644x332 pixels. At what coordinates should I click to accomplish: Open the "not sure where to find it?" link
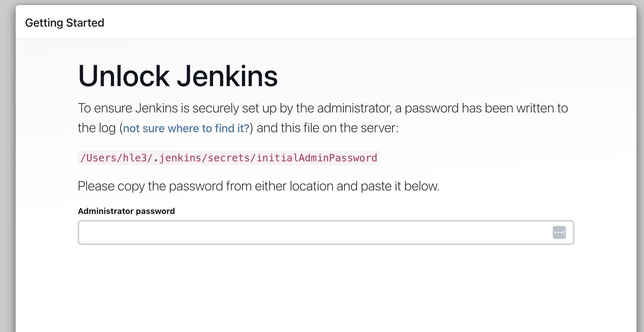pyautogui.click(x=186, y=128)
